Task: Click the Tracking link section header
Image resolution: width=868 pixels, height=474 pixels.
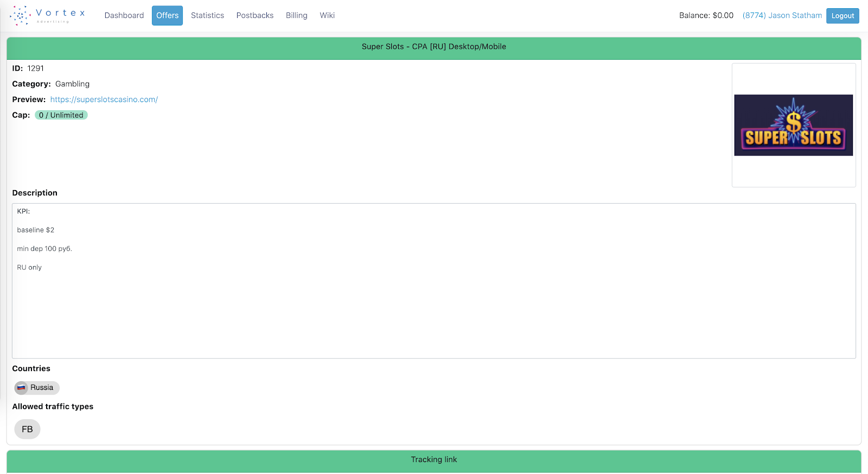Action: [x=434, y=460]
